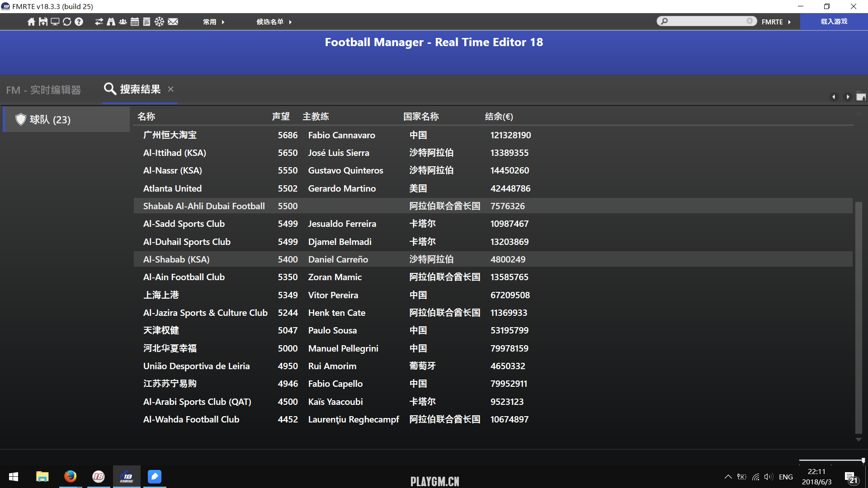
Task: Click the envelope mail icon
Action: (173, 22)
